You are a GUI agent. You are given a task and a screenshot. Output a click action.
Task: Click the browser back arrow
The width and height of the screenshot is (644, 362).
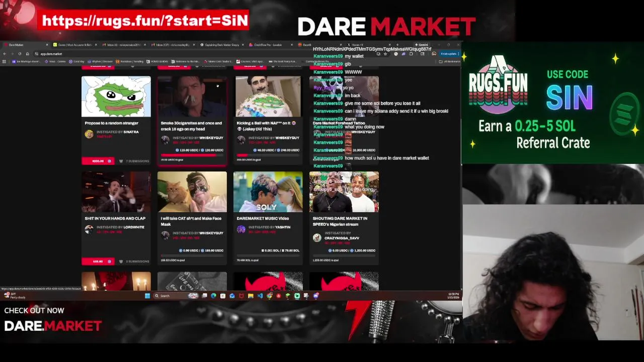pos(5,54)
